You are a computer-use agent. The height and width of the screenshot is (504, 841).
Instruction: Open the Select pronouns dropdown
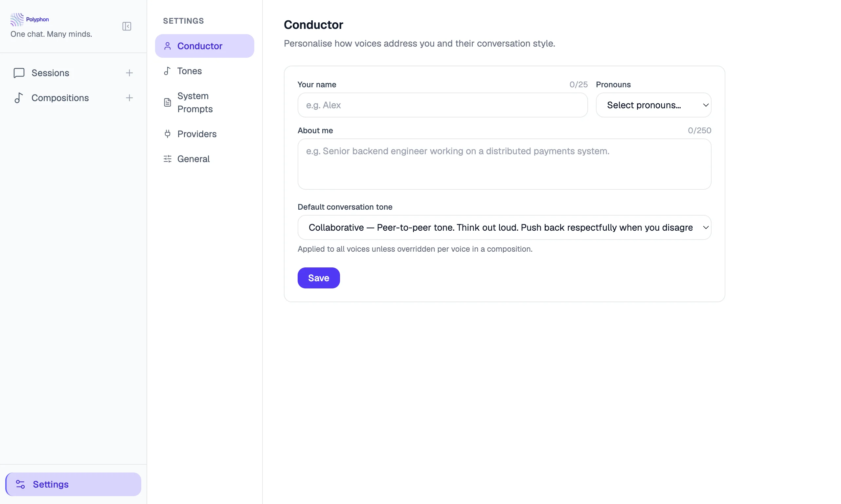pos(653,105)
